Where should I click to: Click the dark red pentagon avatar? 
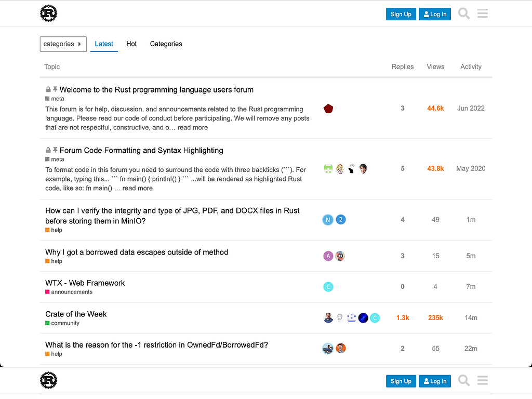tap(328, 109)
